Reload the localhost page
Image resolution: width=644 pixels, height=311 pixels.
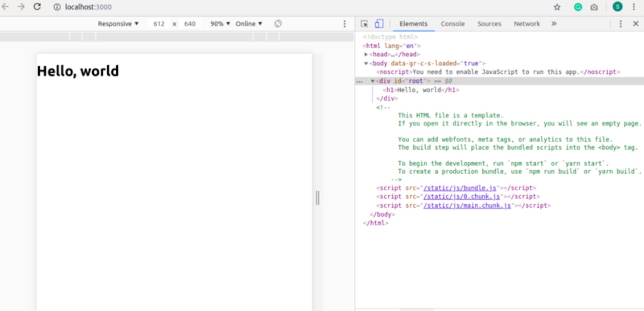(x=37, y=7)
